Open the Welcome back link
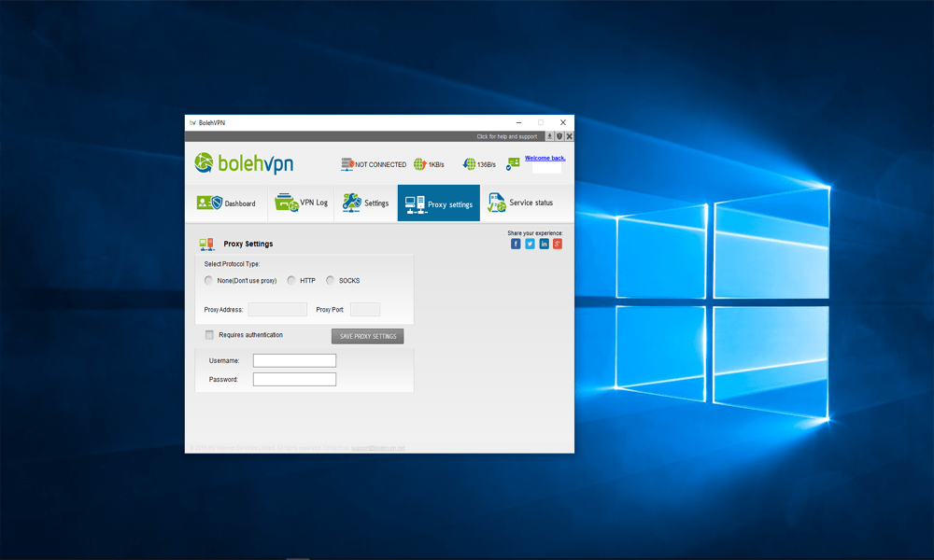The width and height of the screenshot is (934, 560). 545,159
